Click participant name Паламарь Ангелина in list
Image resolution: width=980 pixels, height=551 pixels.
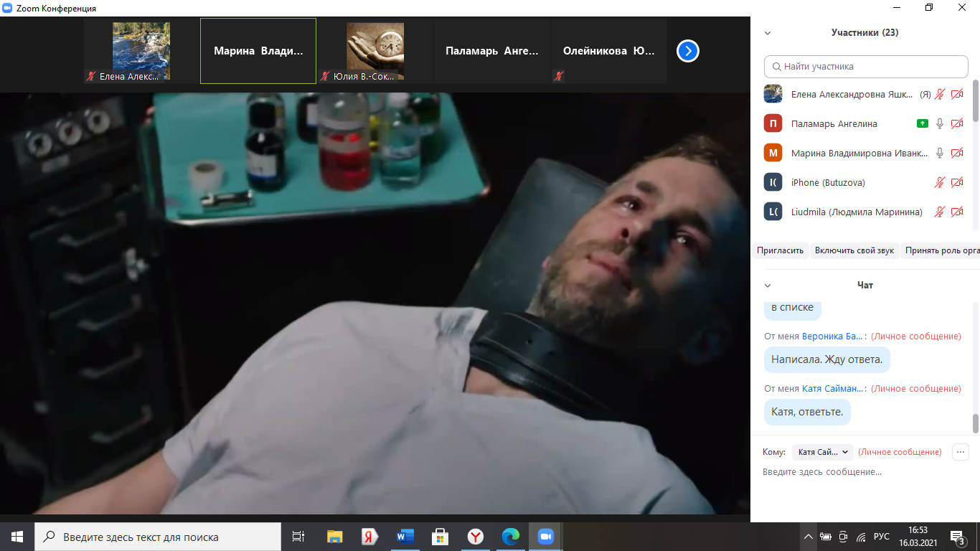tap(834, 123)
